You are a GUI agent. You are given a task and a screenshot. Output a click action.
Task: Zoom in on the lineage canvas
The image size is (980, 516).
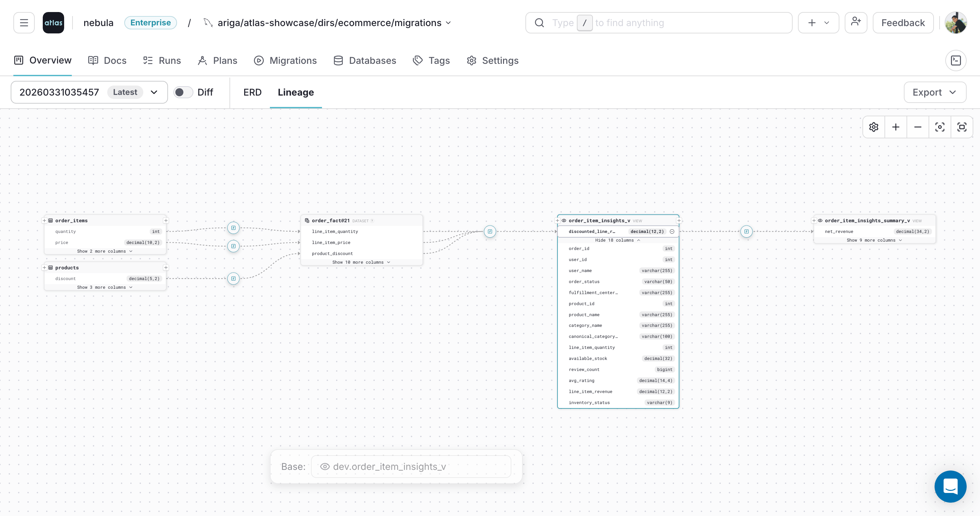tap(896, 127)
